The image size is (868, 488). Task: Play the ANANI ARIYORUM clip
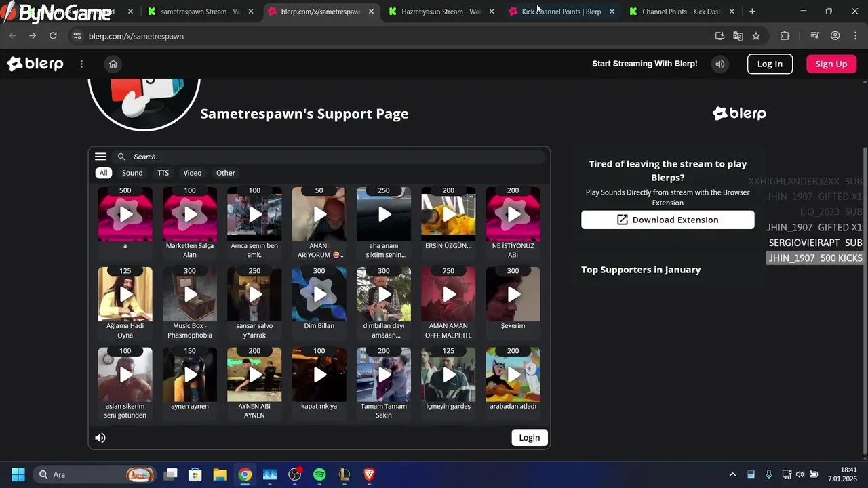click(319, 214)
